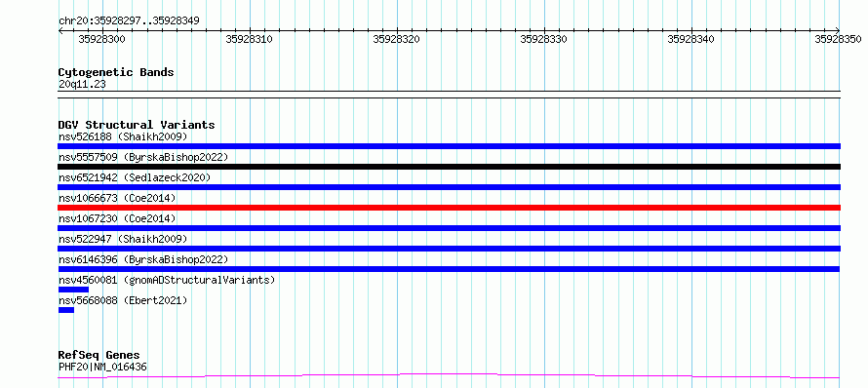Open the nsv5557509 (ByrskaBishop2022) label

(143, 157)
